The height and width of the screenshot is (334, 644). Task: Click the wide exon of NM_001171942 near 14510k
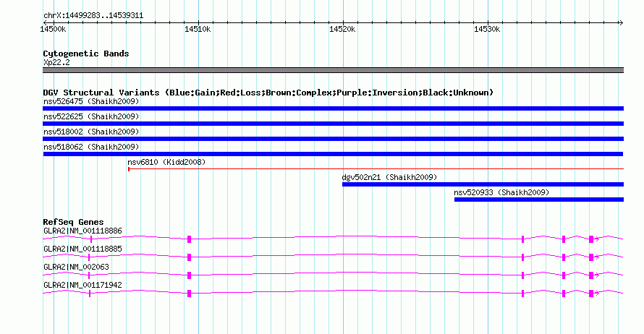coord(190,294)
